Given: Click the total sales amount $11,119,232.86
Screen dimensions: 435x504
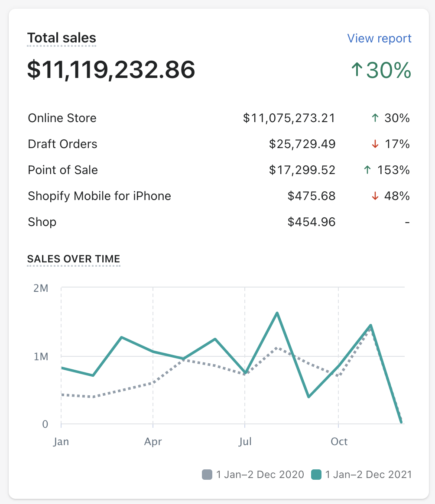Looking at the screenshot, I should point(111,70).
